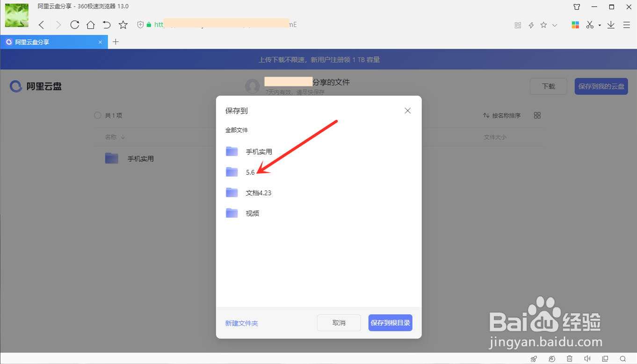This screenshot has height=364, width=637.
Task: Click the sharer's avatar icon
Action: 253,86
